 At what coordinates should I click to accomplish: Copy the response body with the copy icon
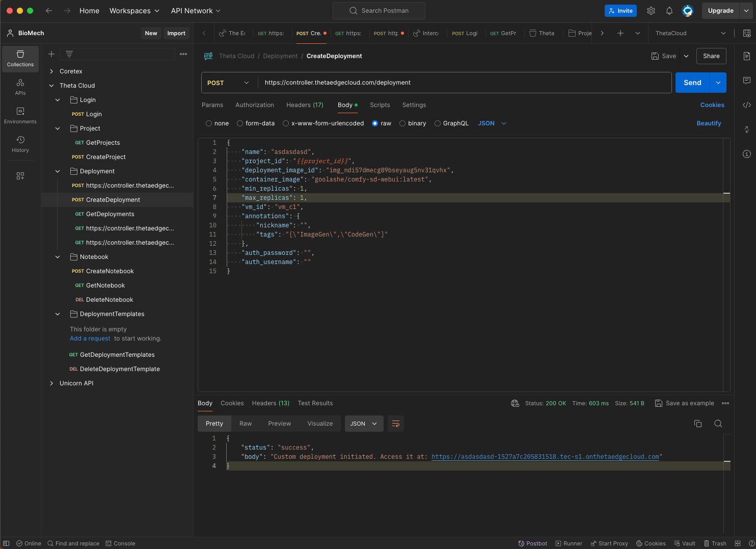click(698, 424)
